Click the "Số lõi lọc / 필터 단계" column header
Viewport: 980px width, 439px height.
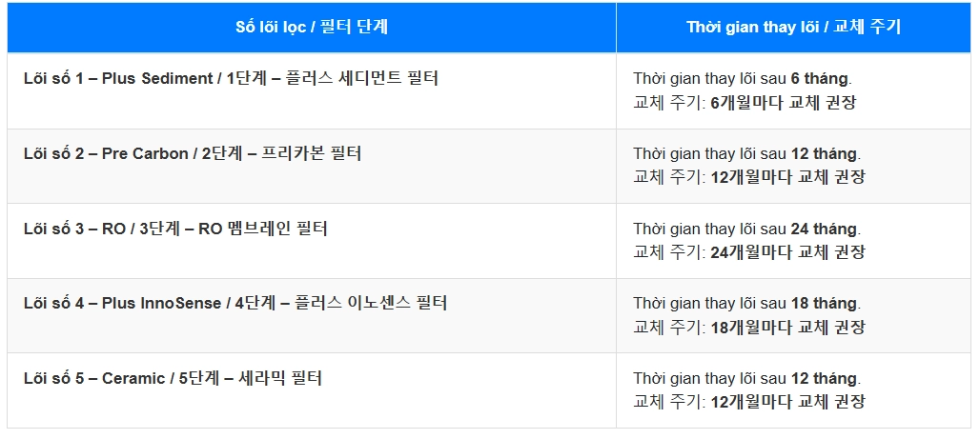tap(311, 28)
